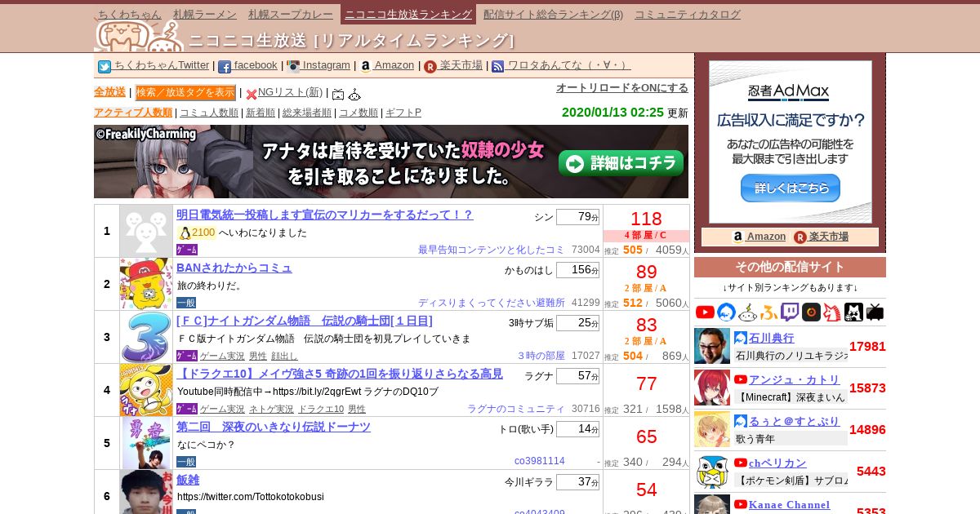Turn on auto reload via オートリロードをONにする
Screen dimensions: 980x514
tap(622, 88)
